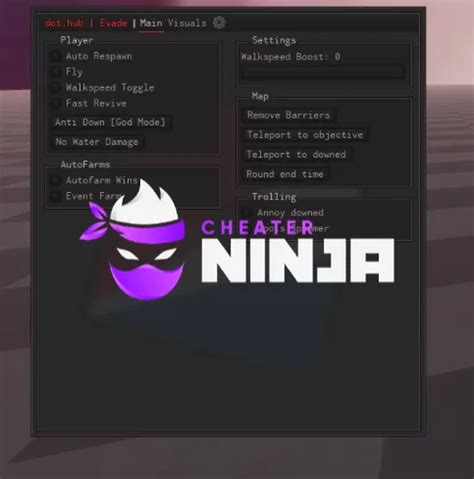
Task: Click the Anti Down [God Mode] button
Action: pos(110,122)
